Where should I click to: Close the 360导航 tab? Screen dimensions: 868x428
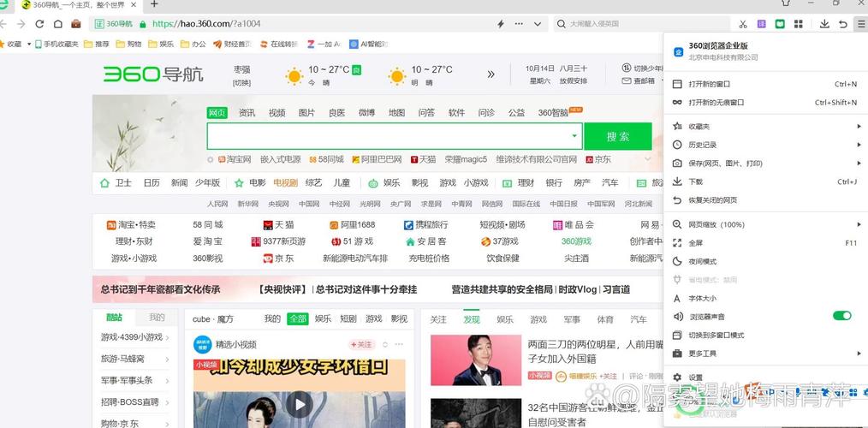pos(134,4)
